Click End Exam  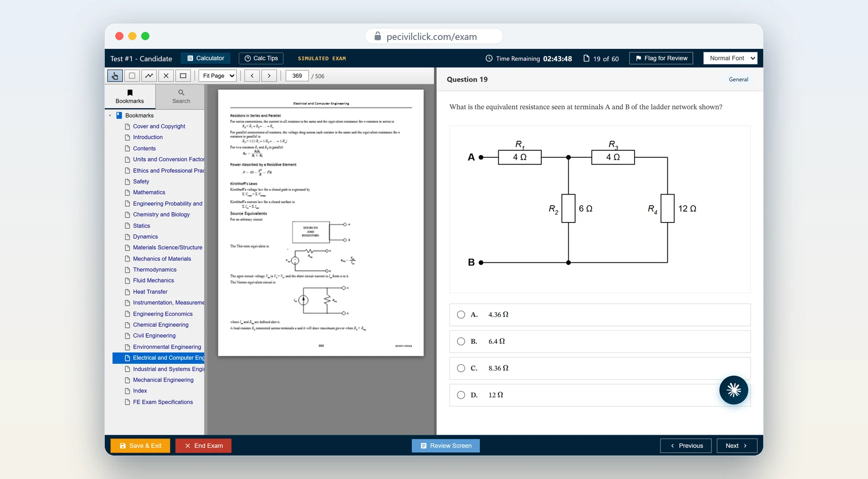coord(204,446)
